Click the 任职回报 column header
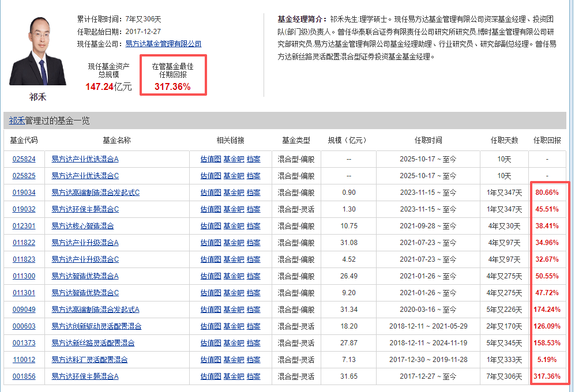The height and width of the screenshot is (392, 575). tap(547, 141)
